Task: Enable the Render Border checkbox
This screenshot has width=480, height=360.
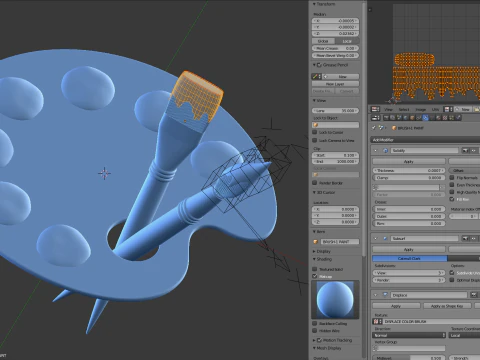Action: point(314,183)
